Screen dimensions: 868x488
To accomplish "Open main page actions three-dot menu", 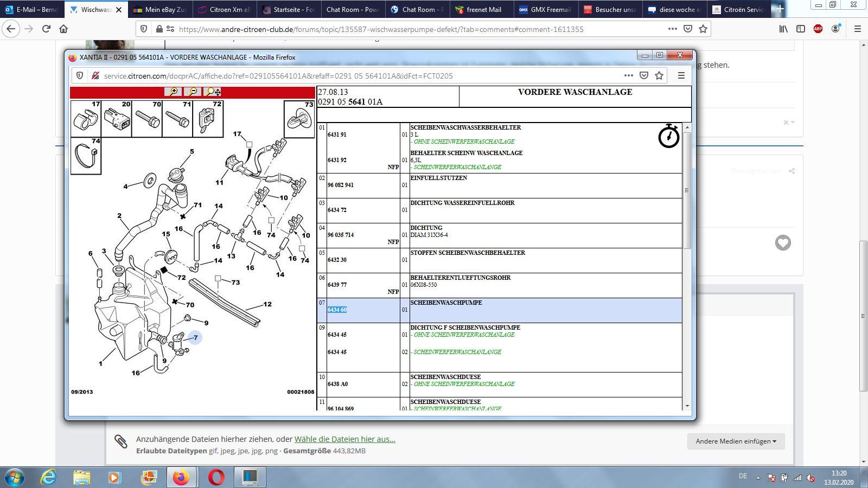I will 672,29.
